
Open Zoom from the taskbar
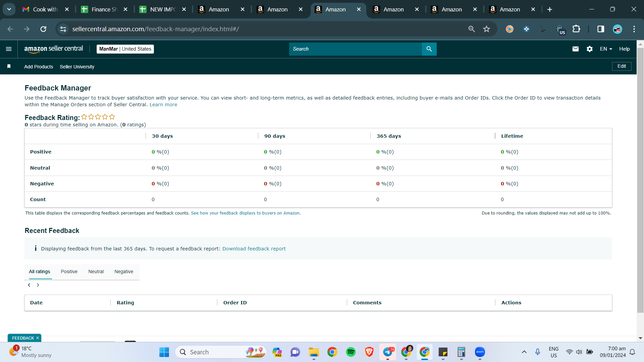click(480, 352)
